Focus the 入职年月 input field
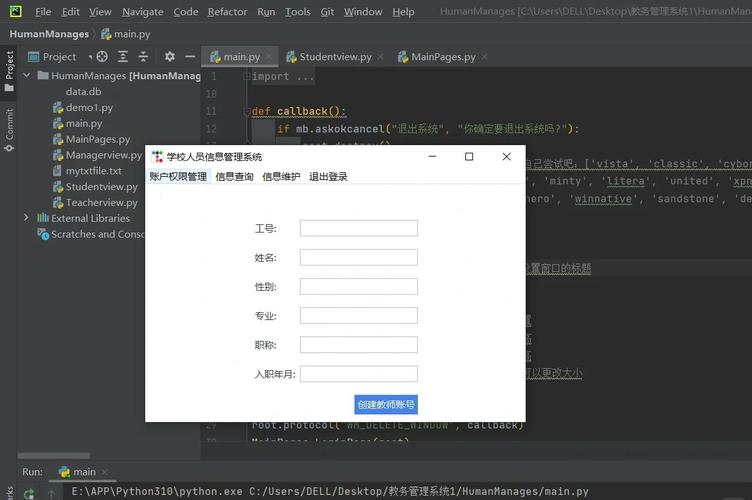Viewport: 752px width, 500px height. click(359, 374)
